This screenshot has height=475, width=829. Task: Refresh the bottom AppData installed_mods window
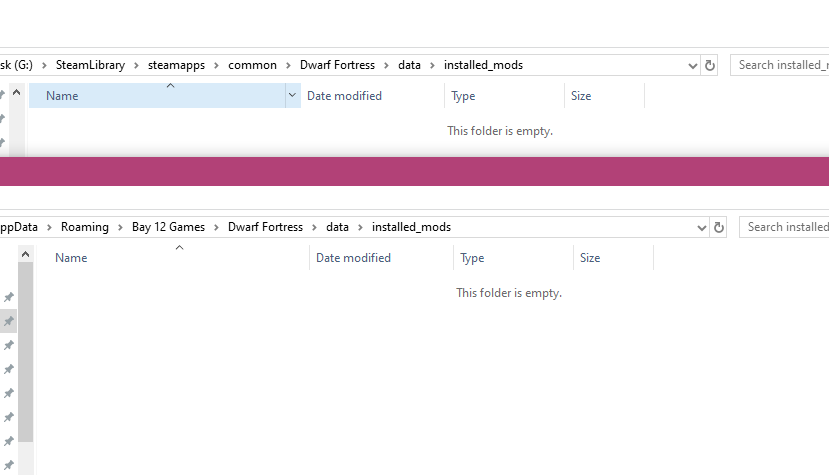719,227
